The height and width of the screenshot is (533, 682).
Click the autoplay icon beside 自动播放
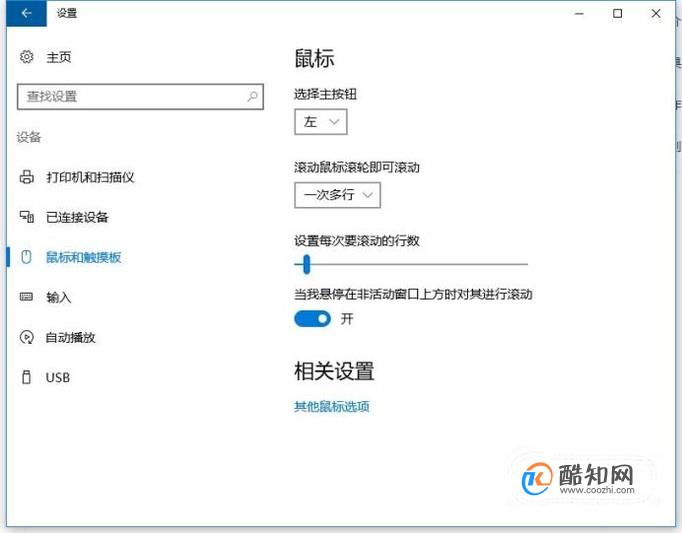click(x=27, y=337)
